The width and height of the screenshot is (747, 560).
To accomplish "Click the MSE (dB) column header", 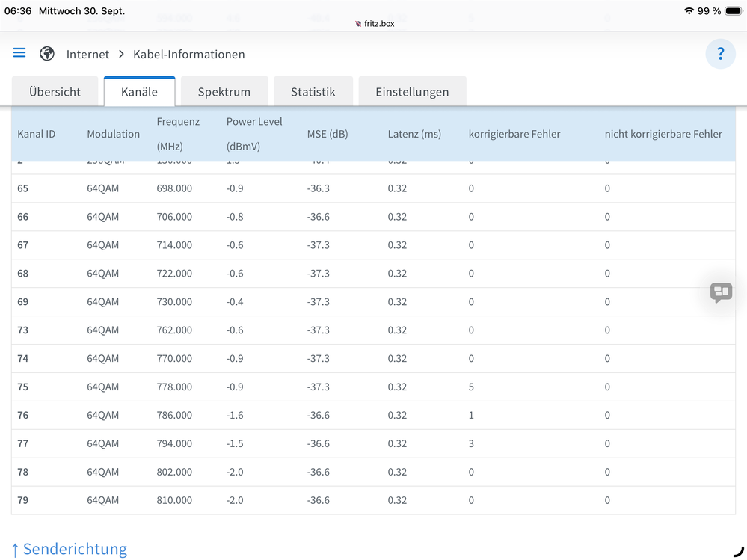I will tap(328, 134).
